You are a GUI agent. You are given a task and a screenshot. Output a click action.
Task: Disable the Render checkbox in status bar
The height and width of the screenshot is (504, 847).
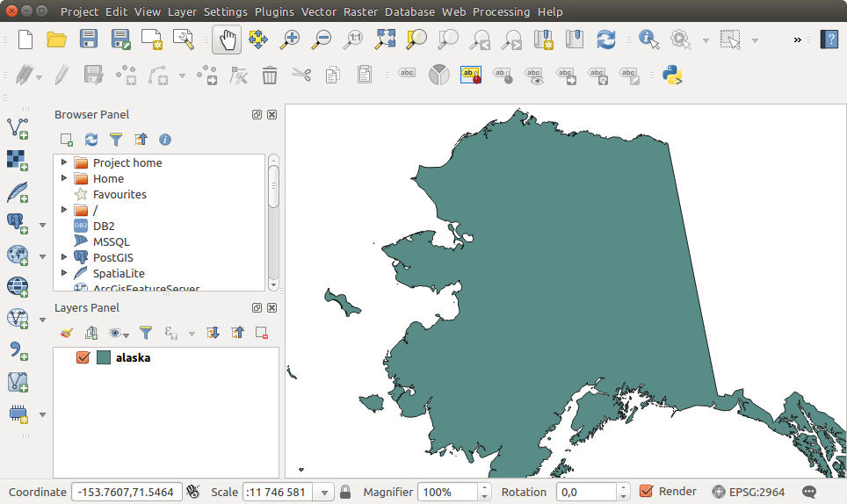pos(647,492)
